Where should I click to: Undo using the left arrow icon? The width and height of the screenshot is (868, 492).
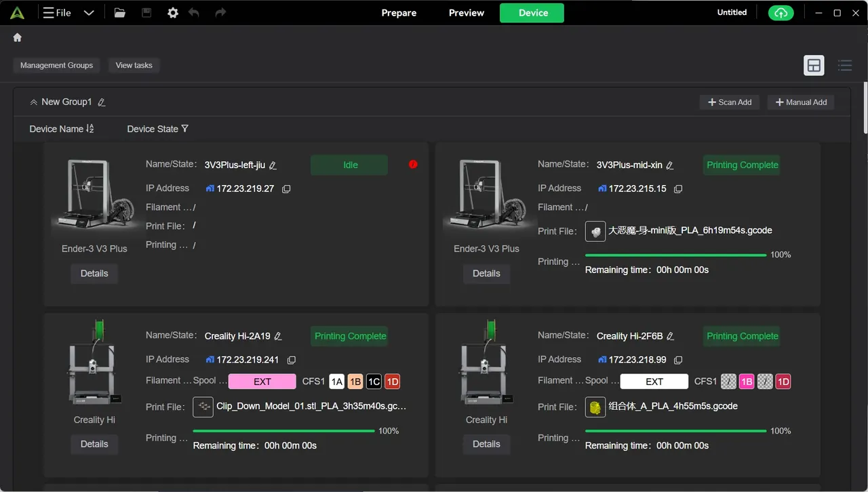[x=194, y=13]
